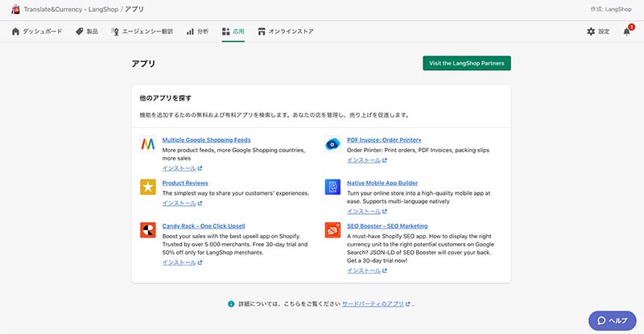Click the notification bell icon
Viewport: 644px width, 334px height.
click(627, 31)
